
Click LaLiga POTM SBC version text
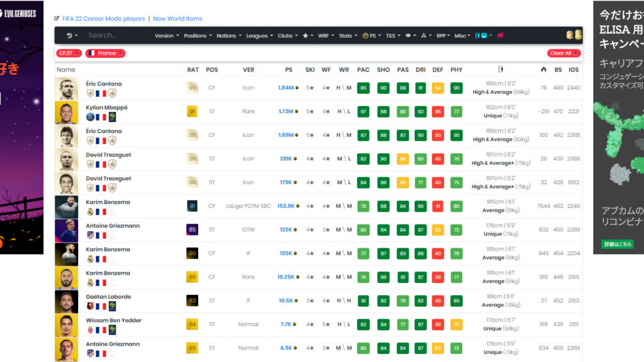click(248, 206)
